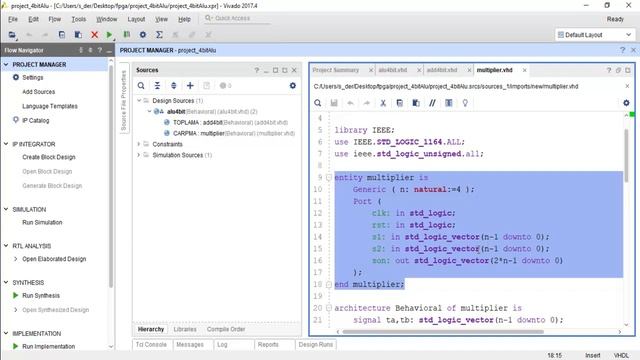Image resolution: width=640 pixels, height=360 pixels.
Task: Toggle line comments slash icon
Action: tap(432, 103)
